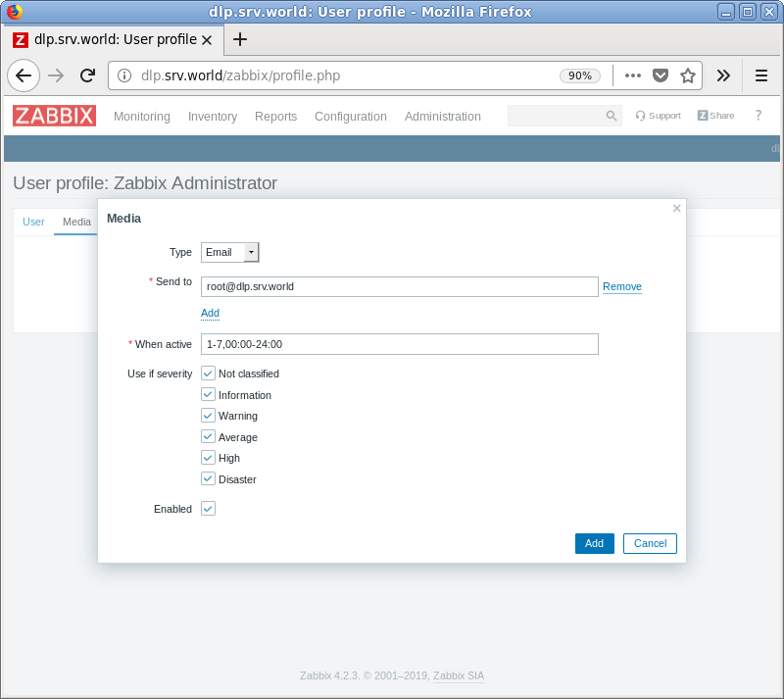Open the Type Email dropdown
Image resolution: width=784 pixels, height=699 pixels.
click(230, 252)
